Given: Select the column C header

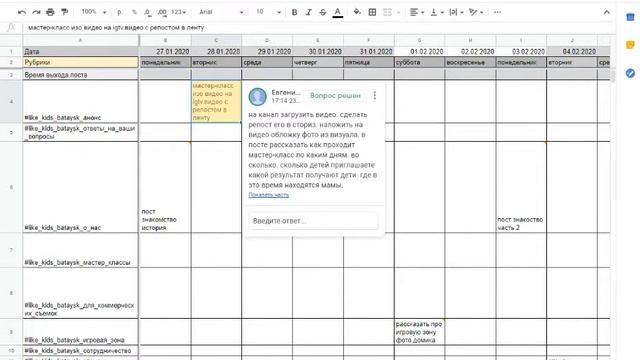Looking at the screenshot, I should tap(216, 40).
